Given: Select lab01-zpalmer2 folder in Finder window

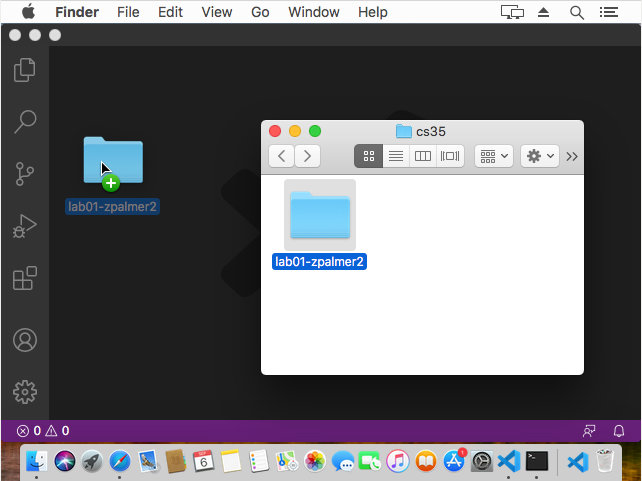Looking at the screenshot, I should click(320, 215).
